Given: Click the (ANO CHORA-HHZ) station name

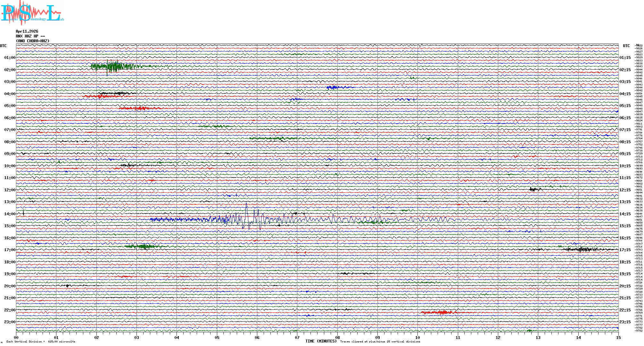Looking at the screenshot, I should (x=33, y=41).
